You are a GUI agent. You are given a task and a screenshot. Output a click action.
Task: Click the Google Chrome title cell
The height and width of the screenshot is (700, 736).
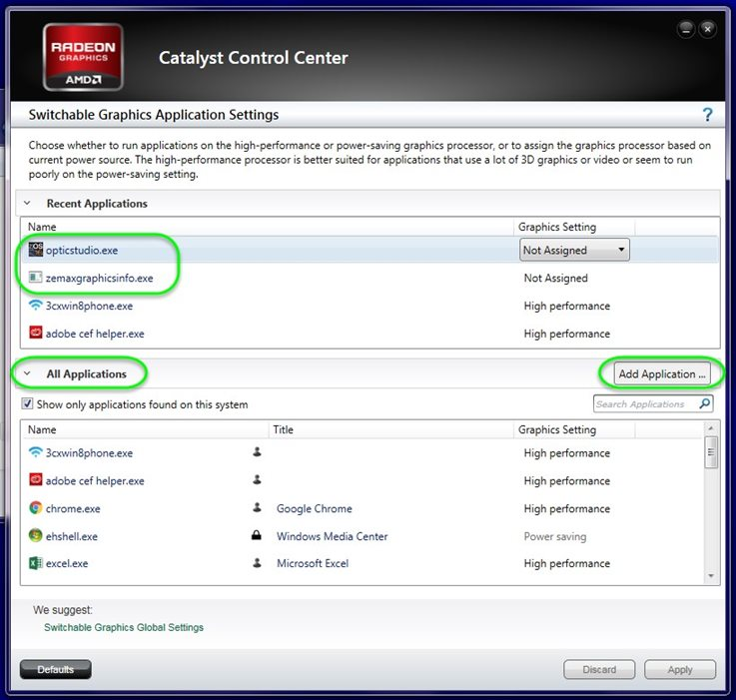coord(314,508)
